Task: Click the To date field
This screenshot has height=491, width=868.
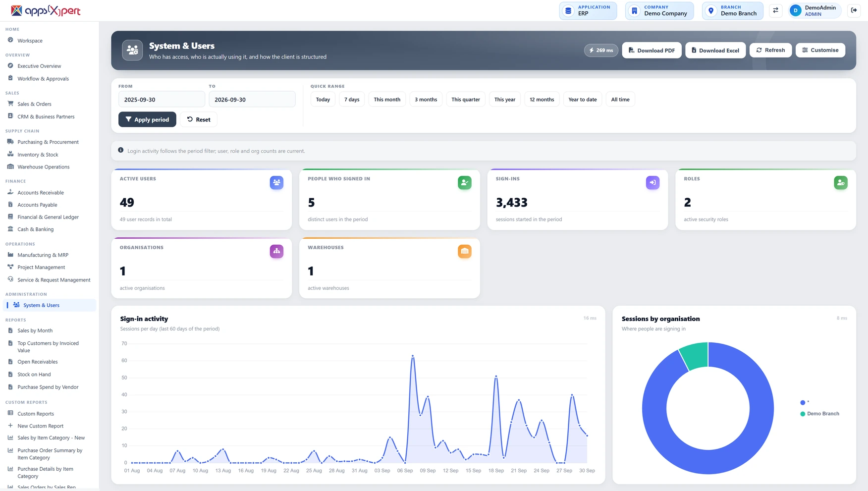Action: point(252,100)
